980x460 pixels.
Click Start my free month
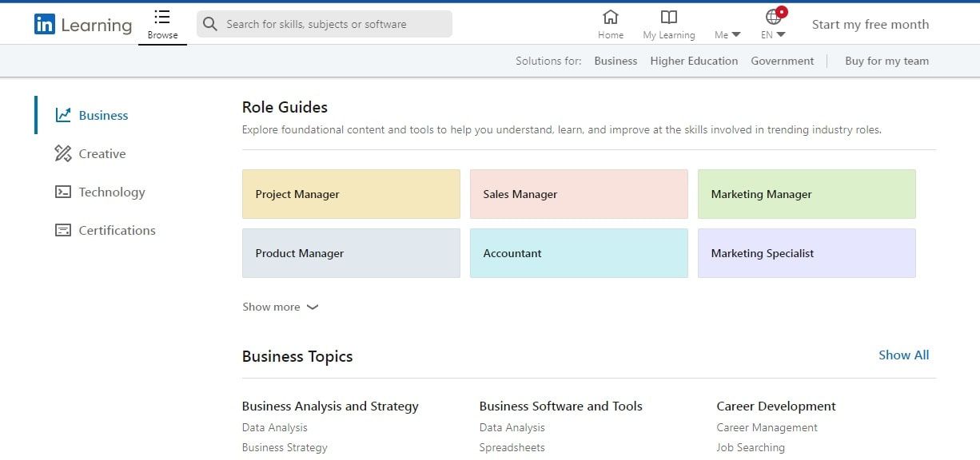(x=870, y=24)
